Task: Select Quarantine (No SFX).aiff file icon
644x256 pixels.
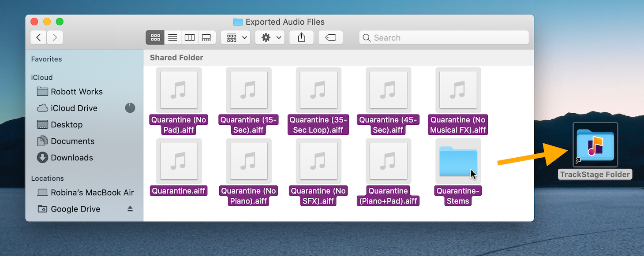Action: coord(318,161)
